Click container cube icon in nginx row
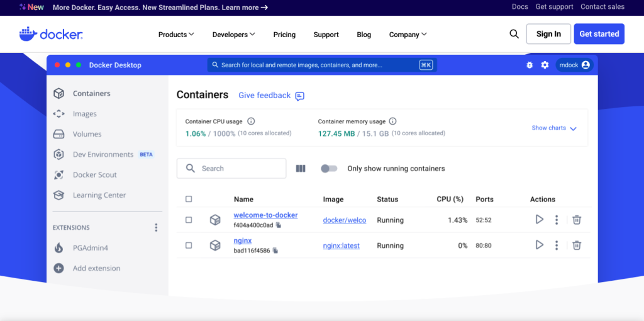Image resolution: width=644 pixels, height=321 pixels. click(215, 245)
